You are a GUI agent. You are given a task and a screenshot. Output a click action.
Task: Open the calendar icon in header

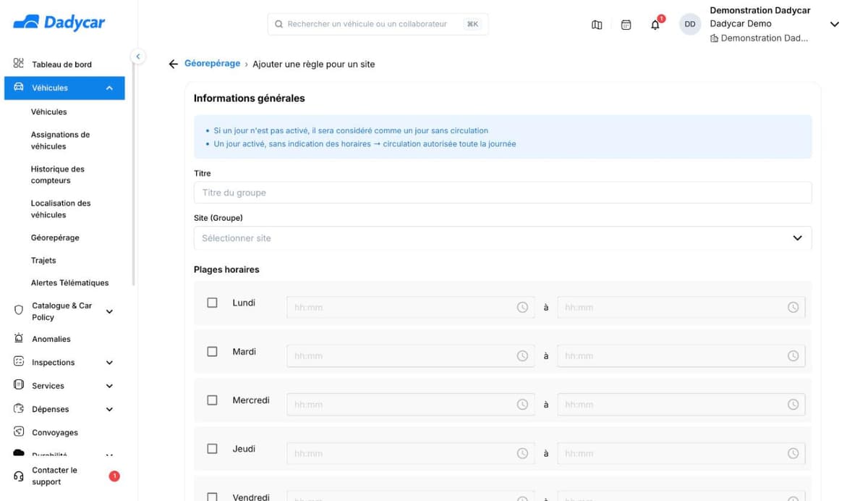(626, 25)
